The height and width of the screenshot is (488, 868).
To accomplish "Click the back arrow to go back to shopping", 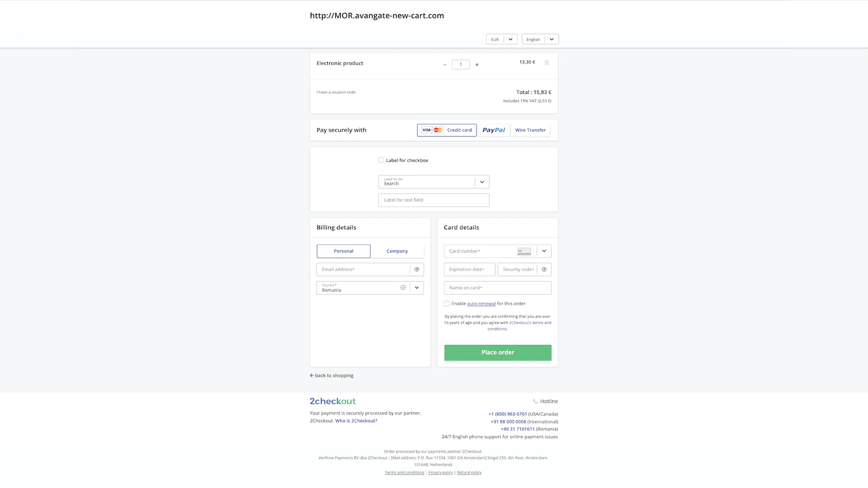I will 312,375.
